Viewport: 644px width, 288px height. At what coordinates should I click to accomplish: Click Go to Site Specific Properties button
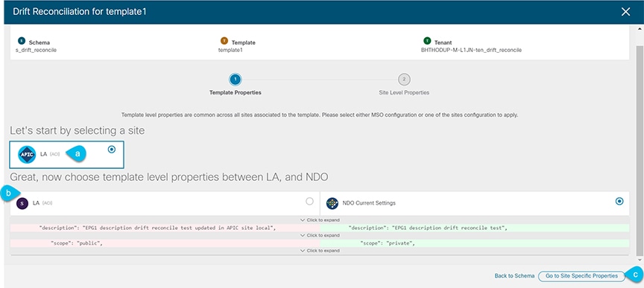coord(581,276)
